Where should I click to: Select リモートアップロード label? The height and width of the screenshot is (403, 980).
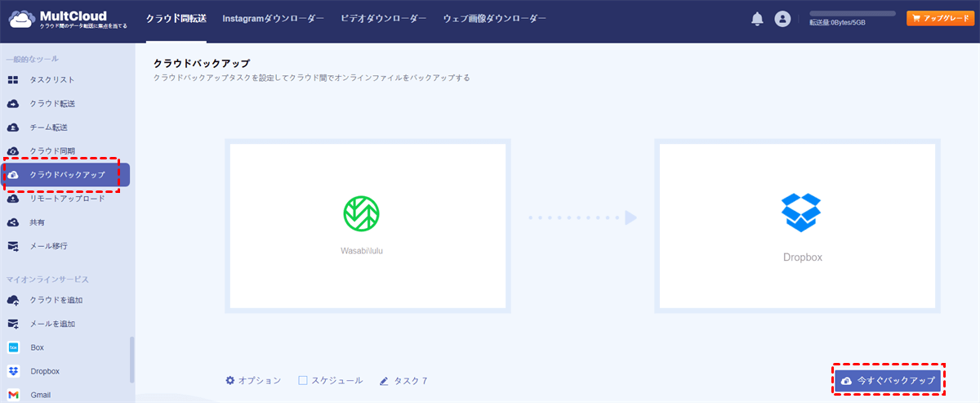(68, 199)
